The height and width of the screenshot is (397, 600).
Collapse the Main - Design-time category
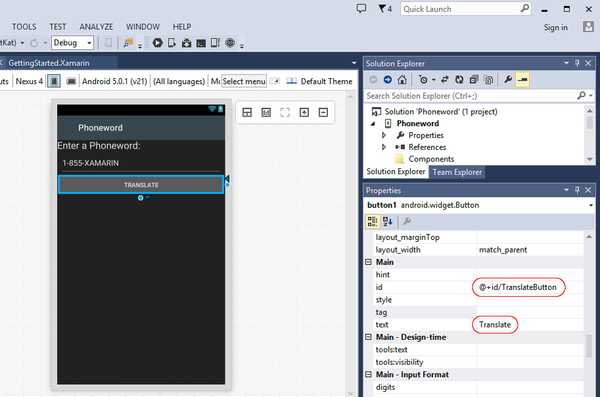pos(368,337)
